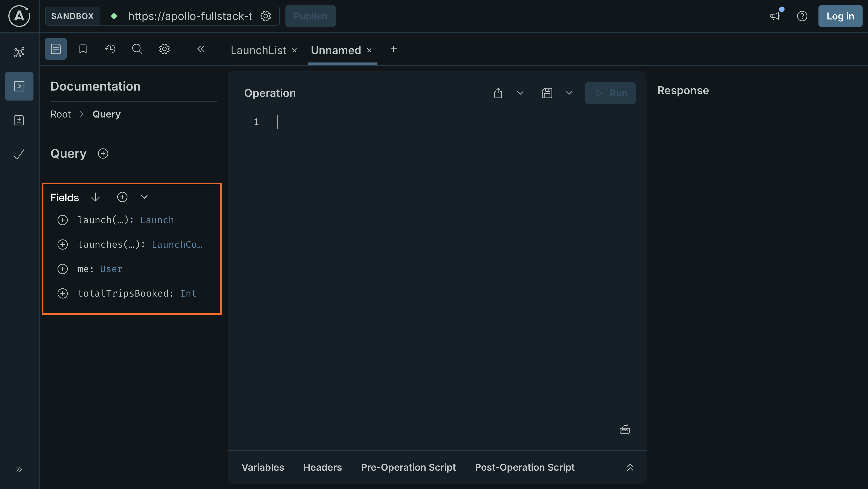Insert the me: User field

point(63,269)
